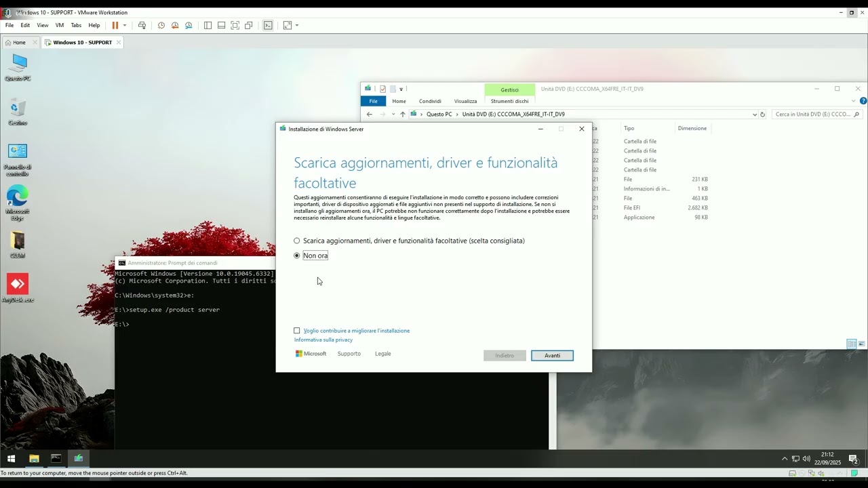Open Informativa sulla privacy link
The image size is (868, 488).
pos(323,340)
